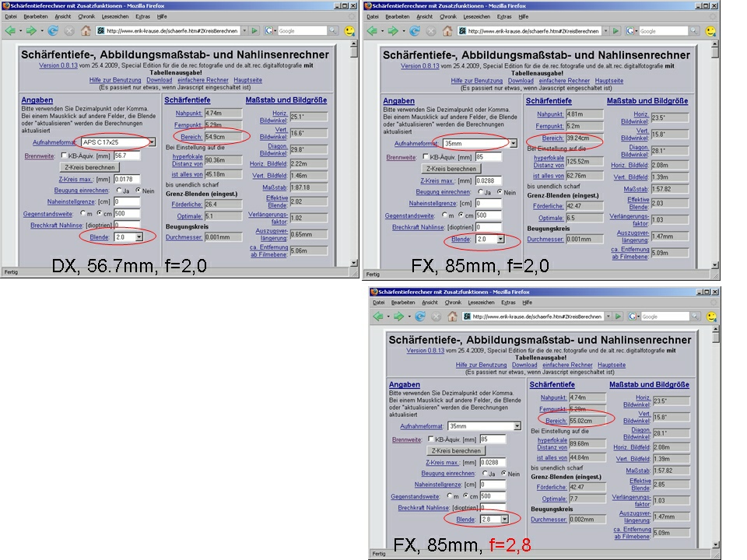Choose 'cm' unit radio in FX f=2,0 window

(x=461, y=215)
